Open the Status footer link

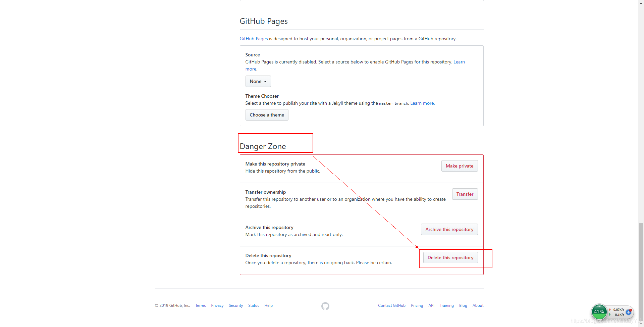click(254, 306)
